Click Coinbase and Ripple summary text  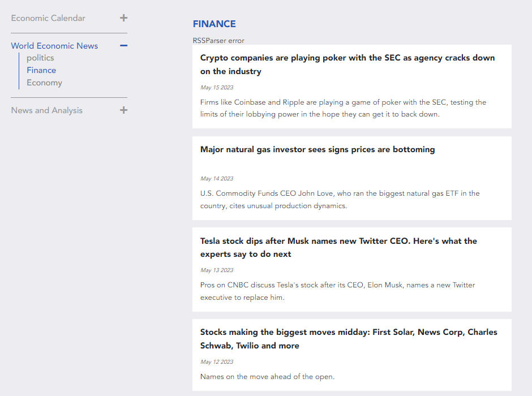click(343, 108)
